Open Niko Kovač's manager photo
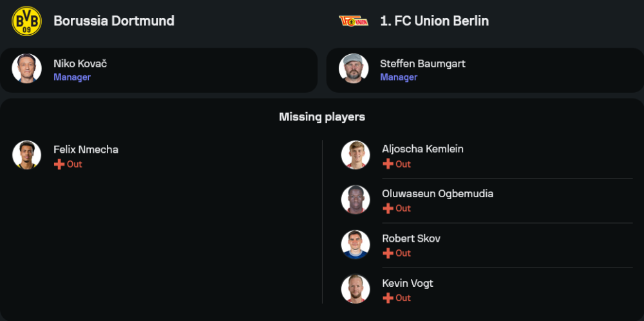Image resolution: width=644 pixels, height=321 pixels. pos(26,69)
